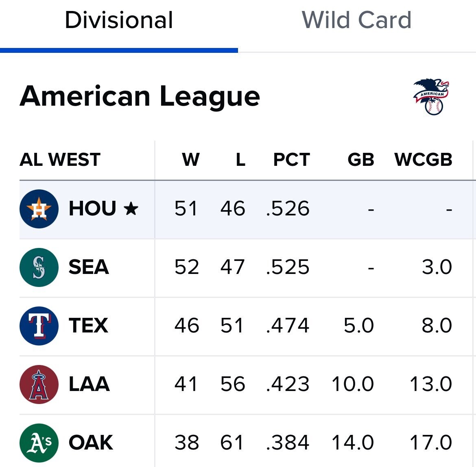
Task: Select the Divisional tab
Action: click(119, 20)
